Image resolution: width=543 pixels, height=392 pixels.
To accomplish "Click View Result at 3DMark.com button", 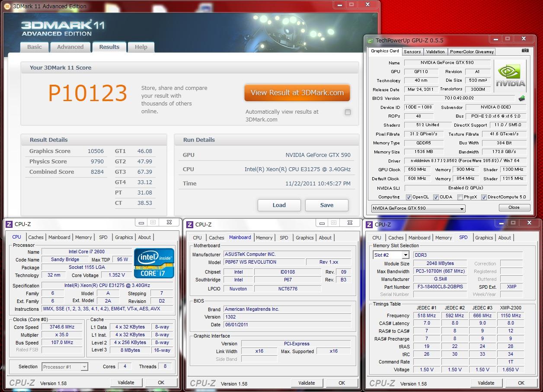I will pyautogui.click(x=297, y=92).
